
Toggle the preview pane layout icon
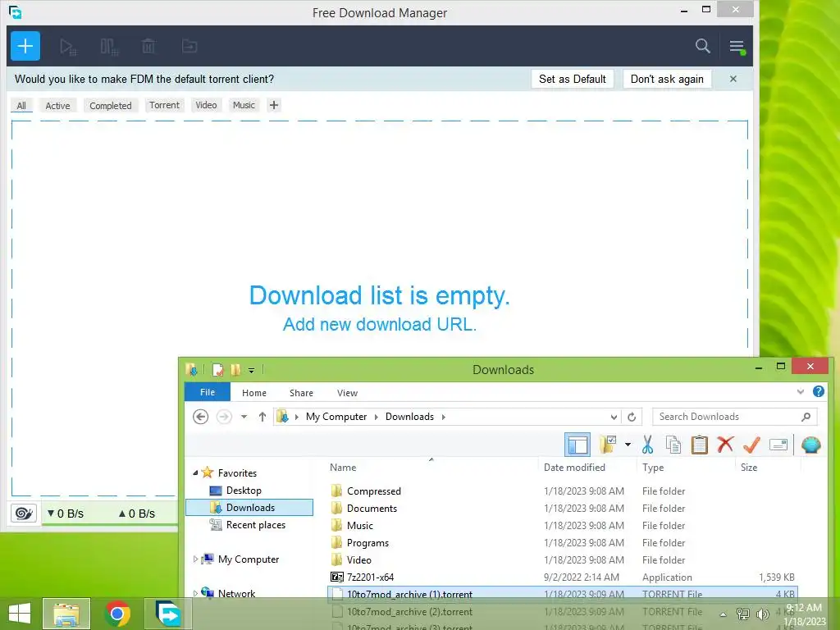[x=577, y=445]
